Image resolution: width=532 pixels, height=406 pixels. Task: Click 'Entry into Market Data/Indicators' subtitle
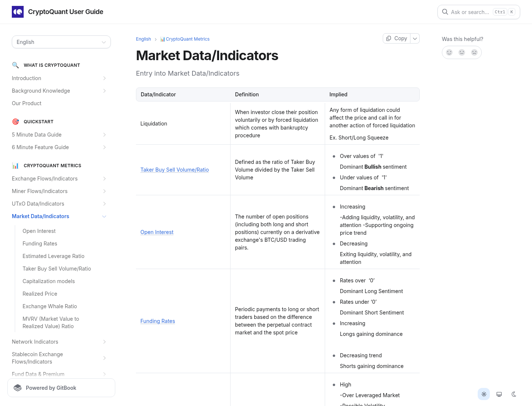pyautogui.click(x=188, y=73)
